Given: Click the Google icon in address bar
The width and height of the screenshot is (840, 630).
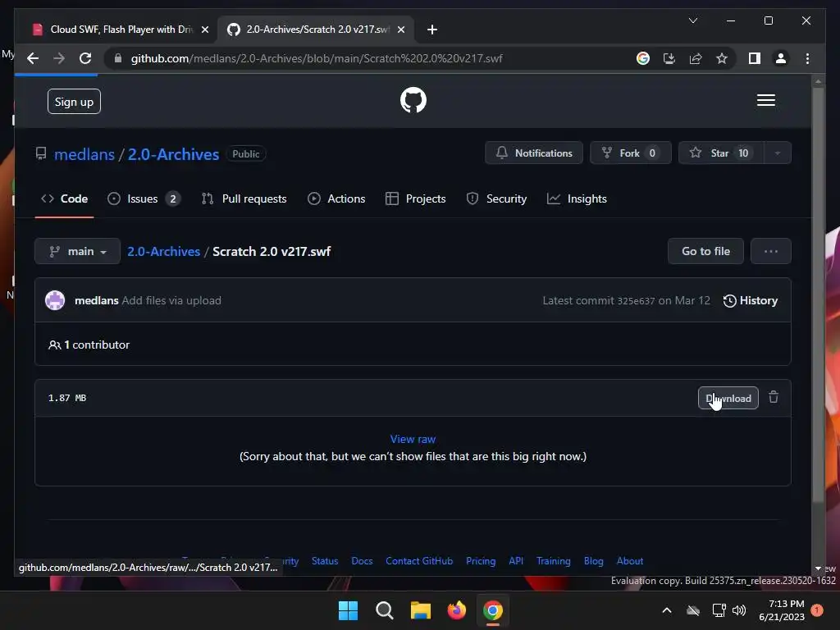Looking at the screenshot, I should (643, 58).
